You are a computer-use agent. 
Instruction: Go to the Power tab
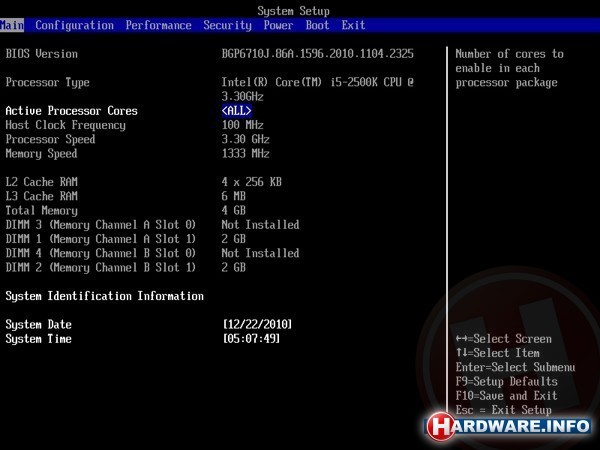278,25
